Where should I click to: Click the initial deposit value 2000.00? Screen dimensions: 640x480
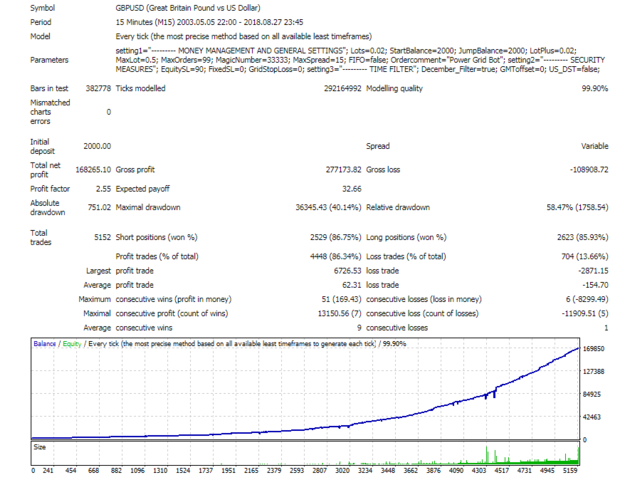[x=97, y=146]
